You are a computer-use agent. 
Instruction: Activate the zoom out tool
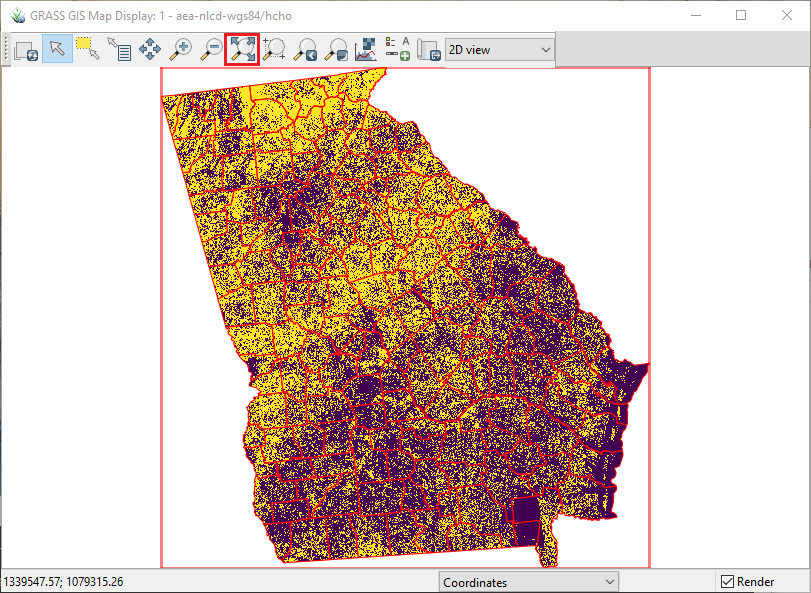point(212,49)
